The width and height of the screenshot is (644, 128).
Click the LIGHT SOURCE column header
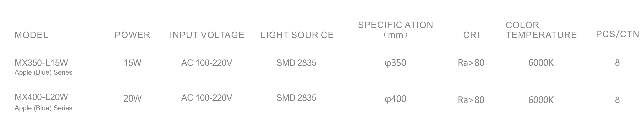click(x=297, y=35)
